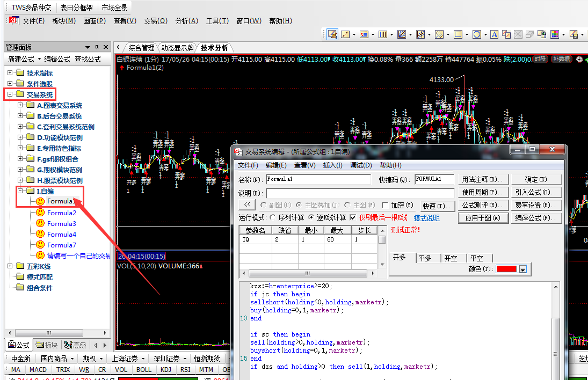The image size is (588, 380).
Task: Click the application logo icon beside 文件
Action: pyautogui.click(x=14, y=20)
